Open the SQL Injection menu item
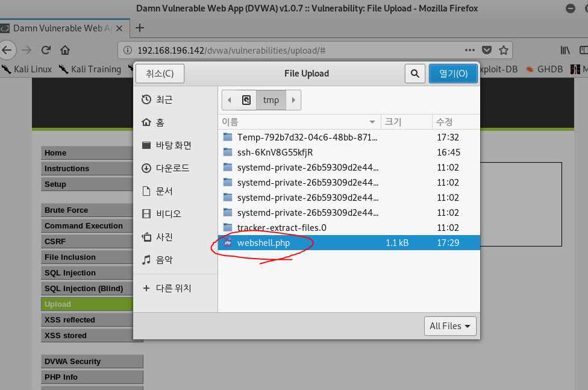588x390 pixels. coord(87,273)
